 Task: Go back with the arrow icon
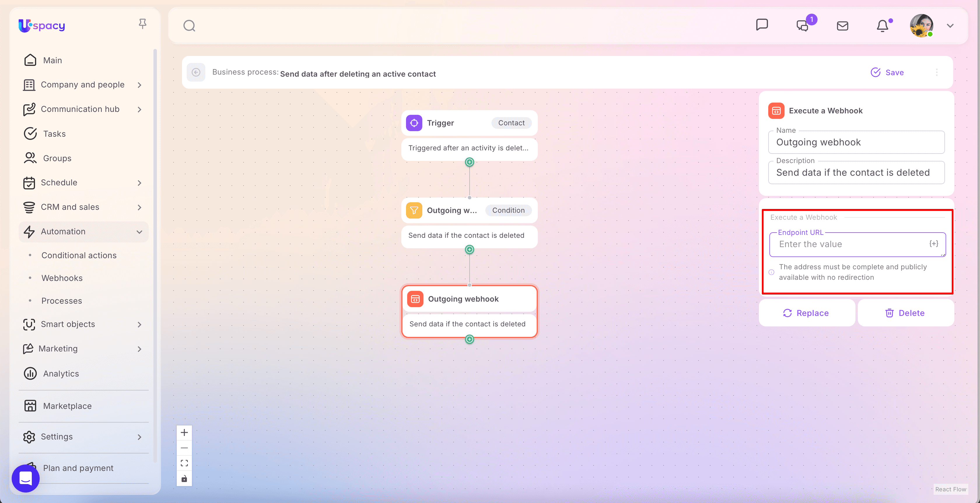196,72
